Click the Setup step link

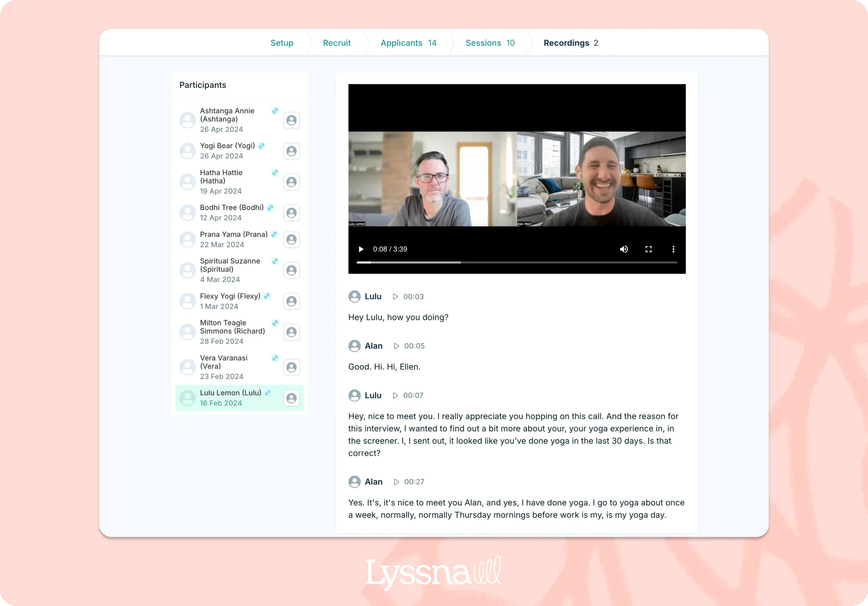point(282,43)
